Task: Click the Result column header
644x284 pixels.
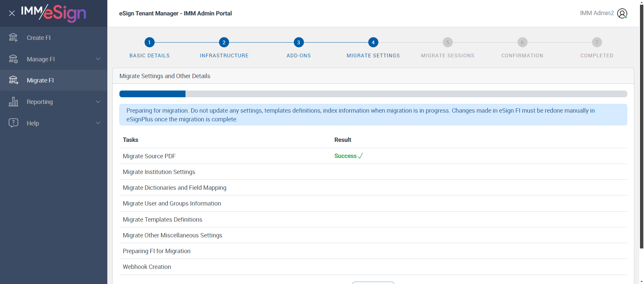Action: click(343, 140)
